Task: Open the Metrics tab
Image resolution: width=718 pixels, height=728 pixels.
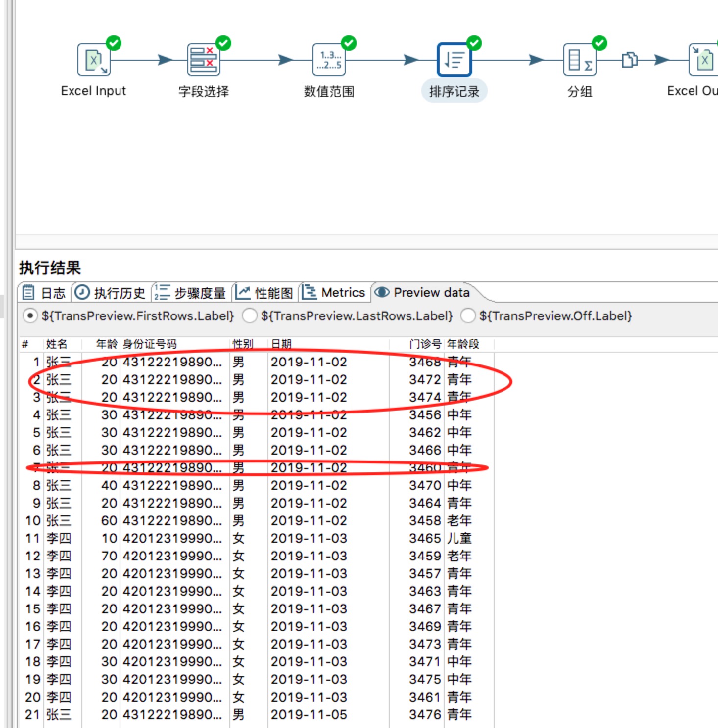Action: point(334,292)
